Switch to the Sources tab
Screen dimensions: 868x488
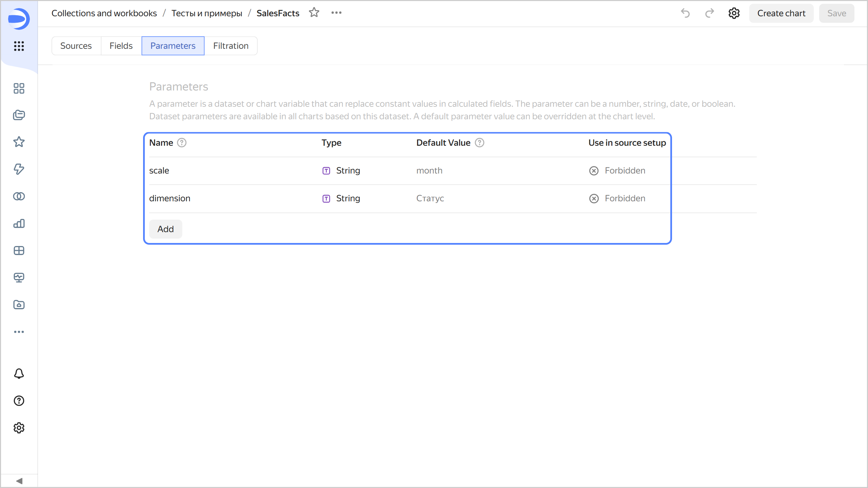coord(76,45)
